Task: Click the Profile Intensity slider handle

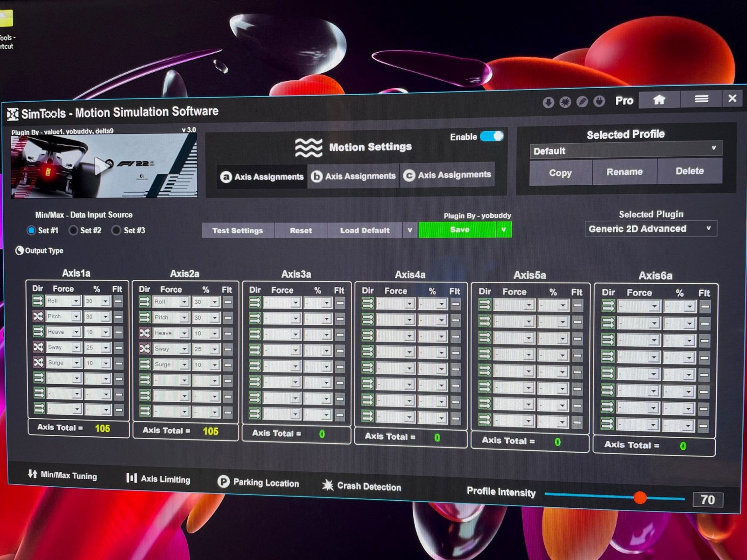Action: click(640, 497)
